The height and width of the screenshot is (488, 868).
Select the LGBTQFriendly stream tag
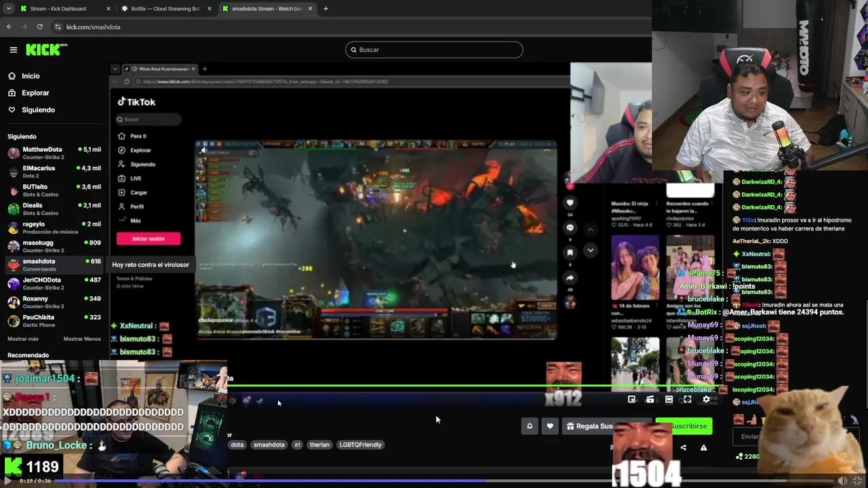click(x=360, y=445)
